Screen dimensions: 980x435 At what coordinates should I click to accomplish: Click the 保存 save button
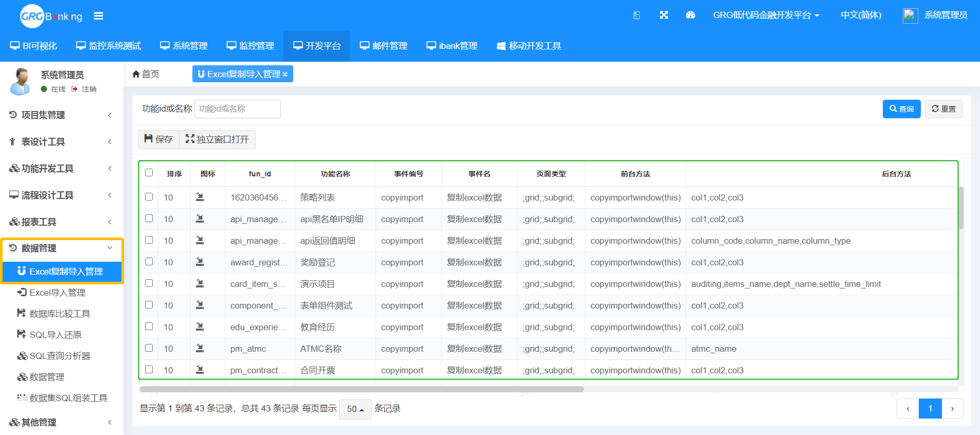pos(158,139)
